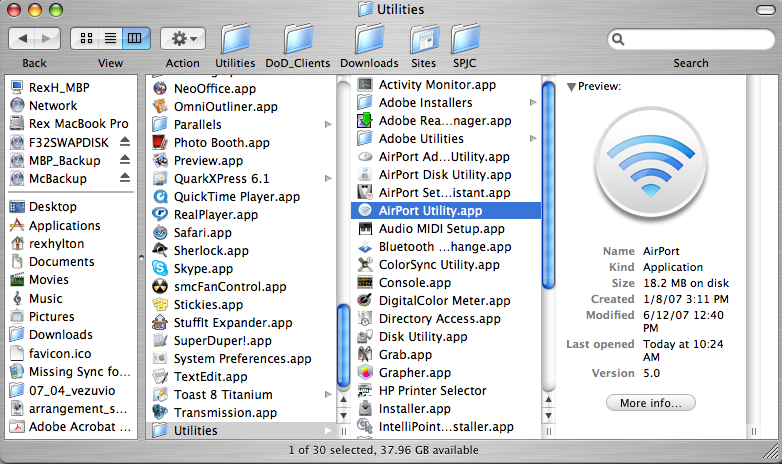Select the DigitalColor Meter.app icon
Screen dimensions: 782x464
pos(365,300)
